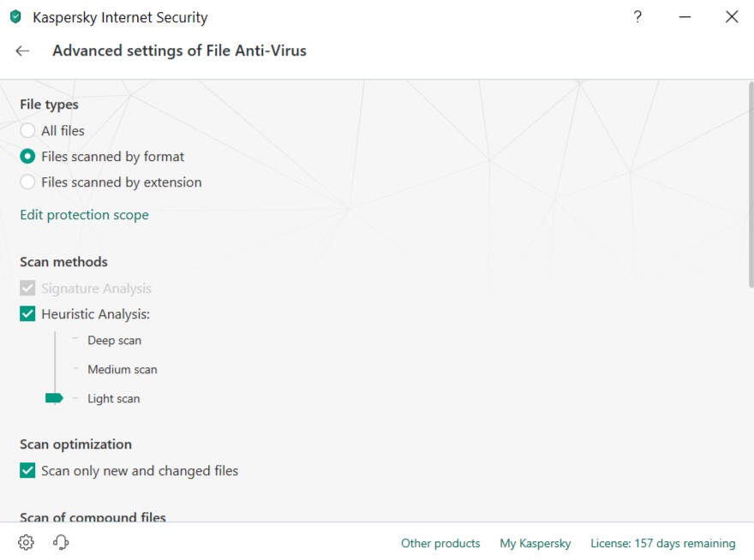Click the help question mark icon
This screenshot has height=560, width=754.
point(637,17)
